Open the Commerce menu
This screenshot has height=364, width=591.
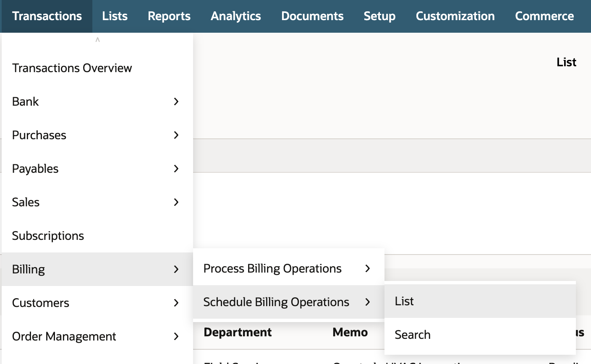point(544,16)
